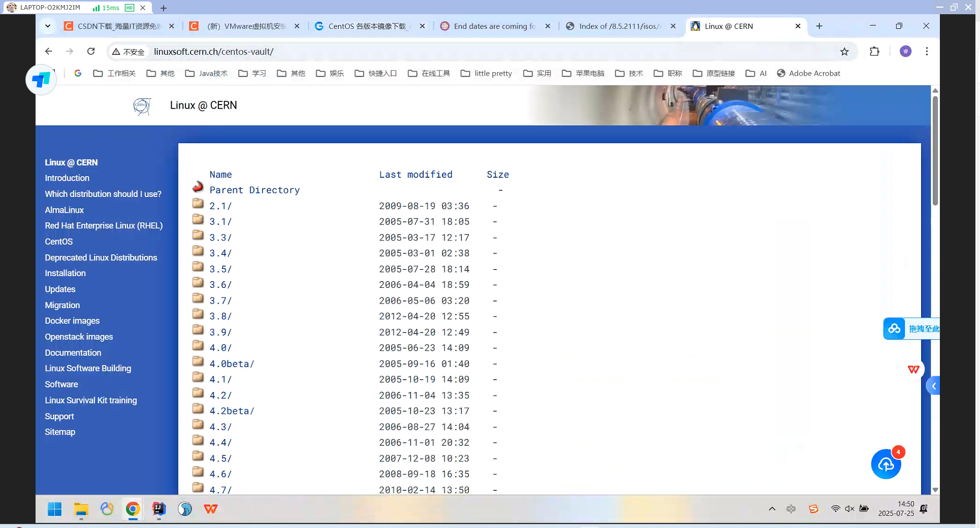Image resolution: width=980 pixels, height=528 pixels.
Task: Click the browser back arrow
Action: (48, 51)
